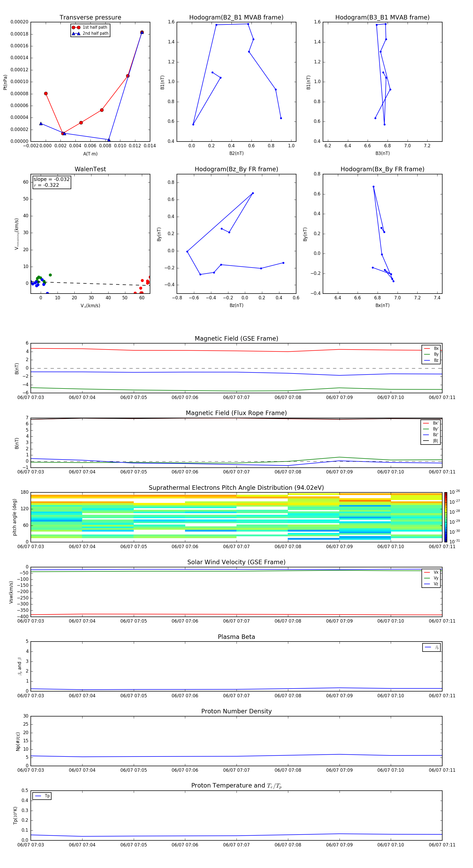Click the '06/07 07:07' tick under GSE magnetic field
This screenshot has width=473, height=868.
coord(236,398)
